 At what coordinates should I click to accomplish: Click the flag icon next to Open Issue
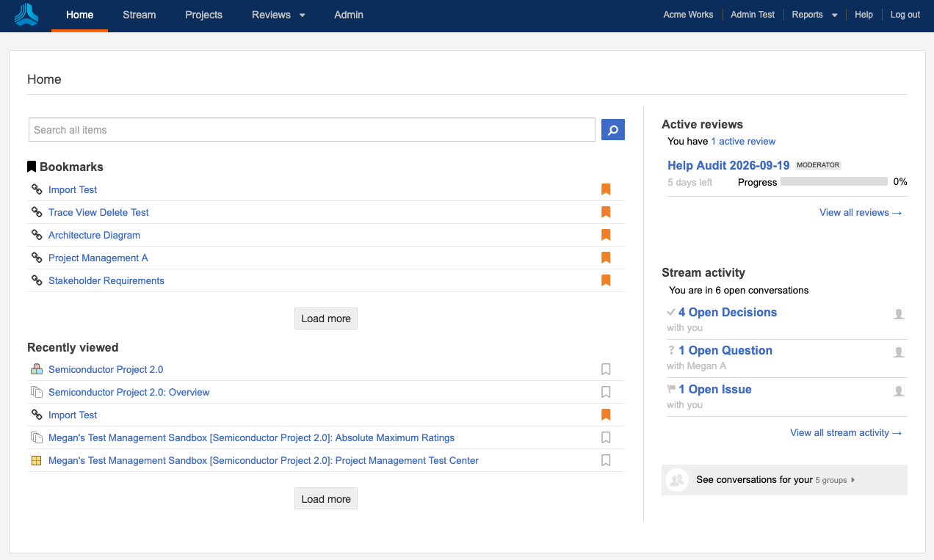671,389
